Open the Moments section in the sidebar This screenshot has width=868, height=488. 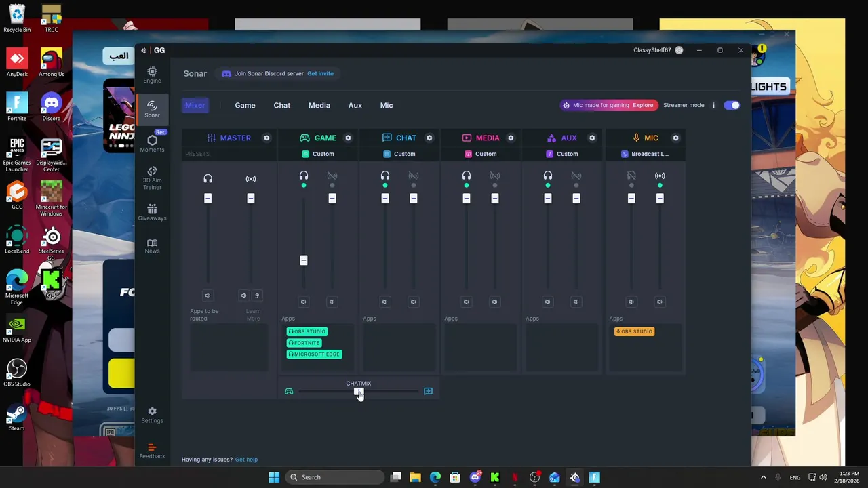click(x=152, y=144)
